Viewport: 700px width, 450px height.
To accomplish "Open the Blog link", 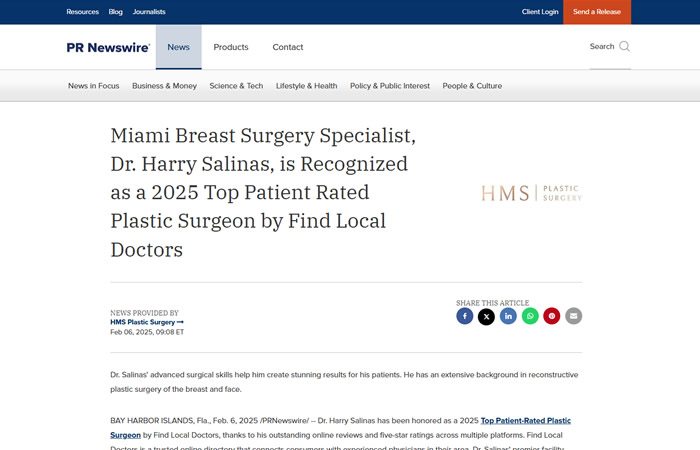I will pyautogui.click(x=116, y=12).
